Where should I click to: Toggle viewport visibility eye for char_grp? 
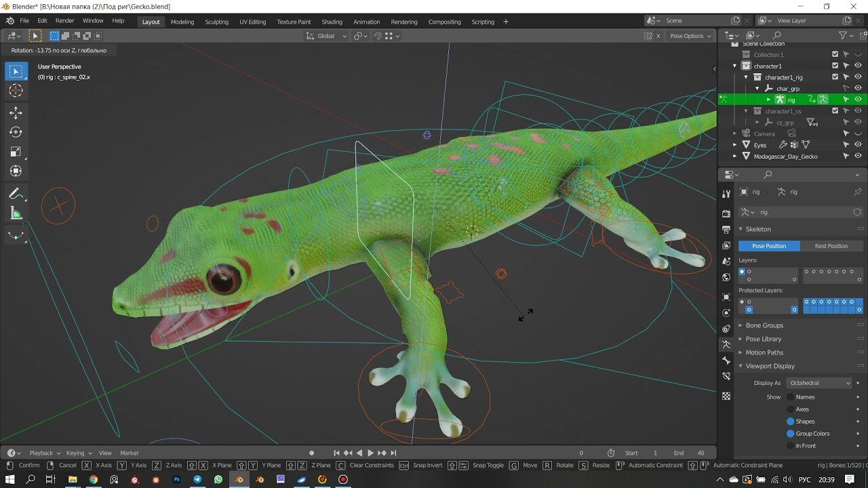(858, 88)
